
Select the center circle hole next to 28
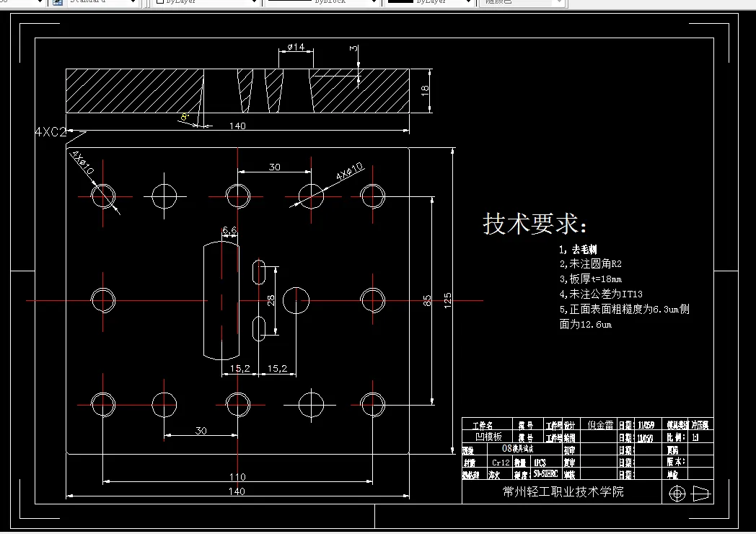(296, 300)
